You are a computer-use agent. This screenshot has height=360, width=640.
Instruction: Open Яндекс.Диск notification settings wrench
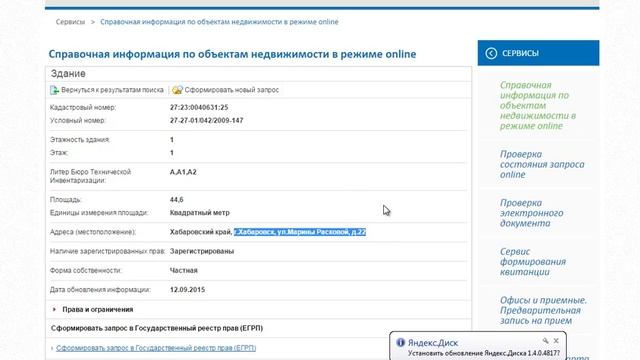pos(545,340)
